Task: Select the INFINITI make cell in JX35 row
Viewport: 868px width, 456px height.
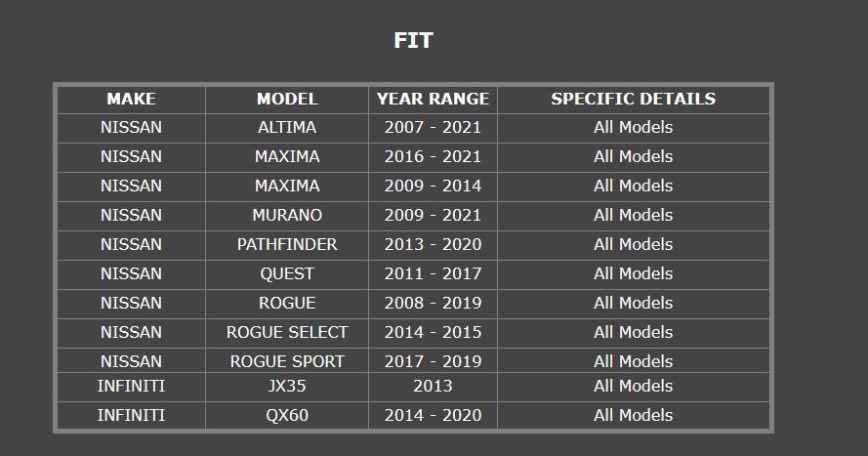Action: click(x=131, y=387)
